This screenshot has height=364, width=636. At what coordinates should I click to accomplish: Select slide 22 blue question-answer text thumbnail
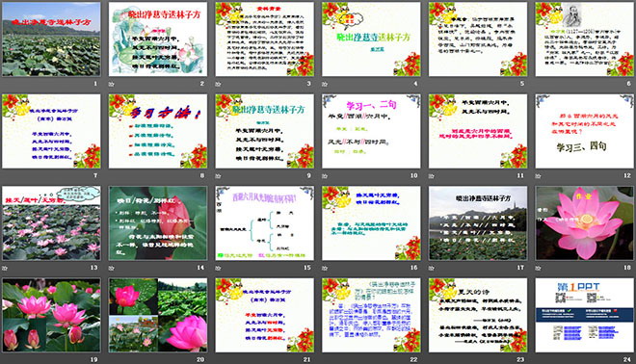pos(371,315)
